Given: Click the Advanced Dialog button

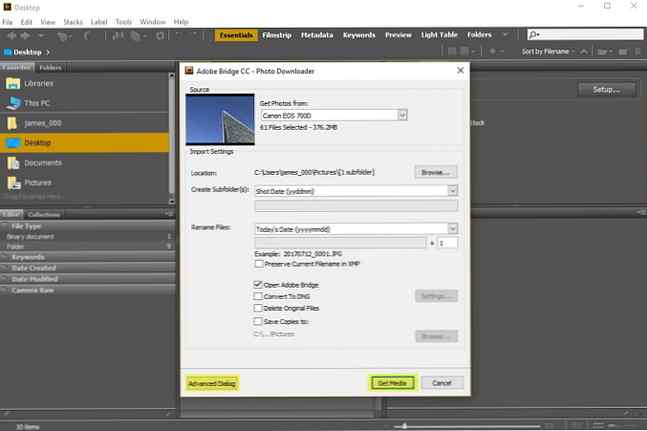Looking at the screenshot, I should [212, 383].
